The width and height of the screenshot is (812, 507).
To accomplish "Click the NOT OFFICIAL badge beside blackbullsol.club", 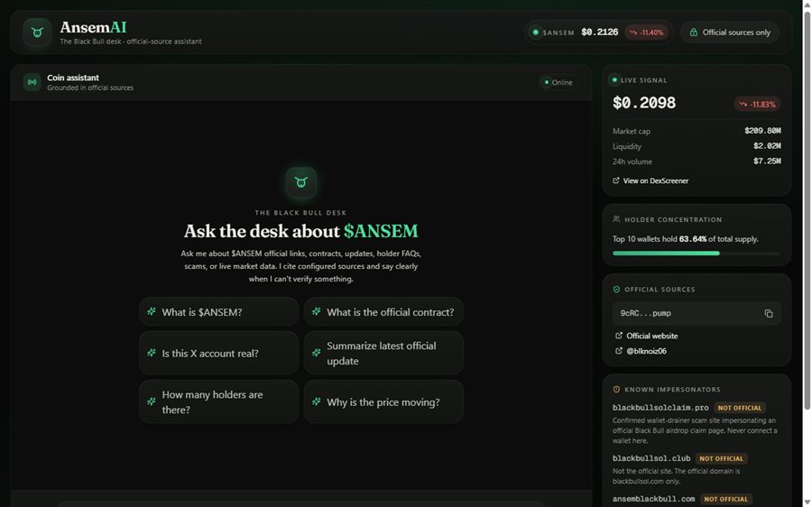I will pos(721,458).
